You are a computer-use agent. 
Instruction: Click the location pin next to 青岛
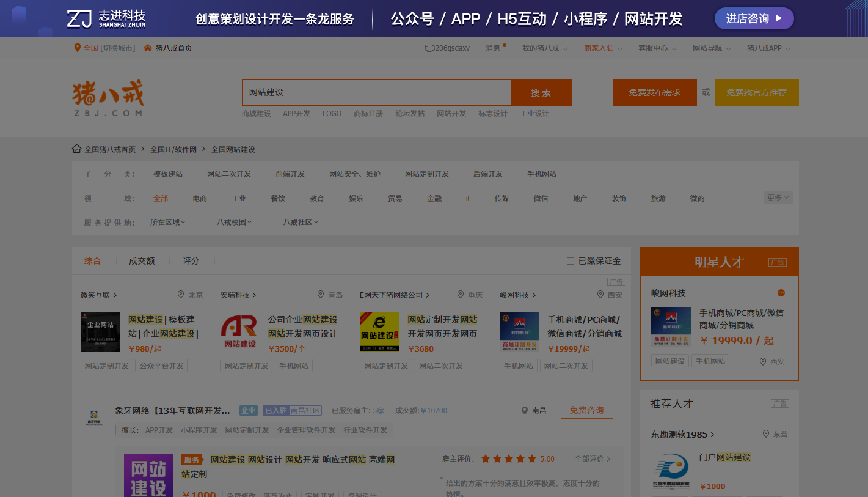(321, 295)
